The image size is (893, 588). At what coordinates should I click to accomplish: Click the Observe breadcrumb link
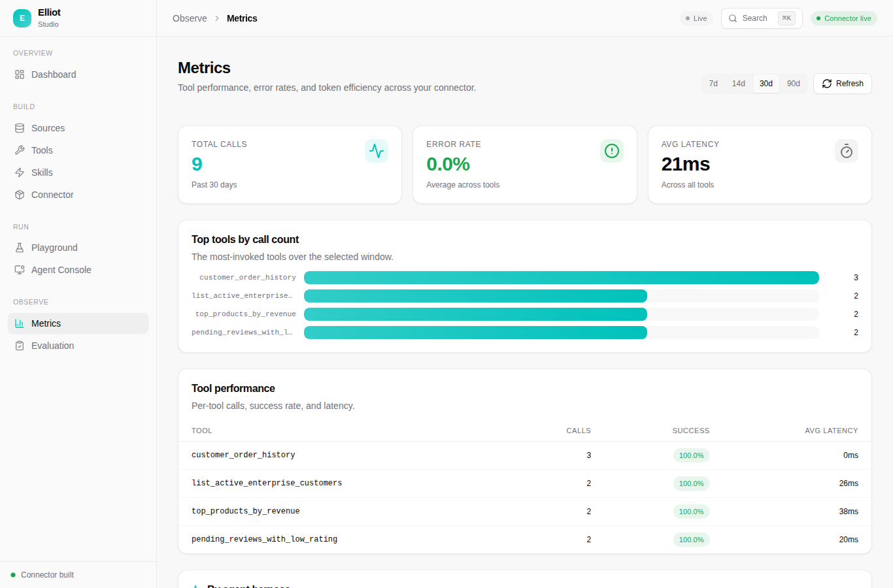190,18
